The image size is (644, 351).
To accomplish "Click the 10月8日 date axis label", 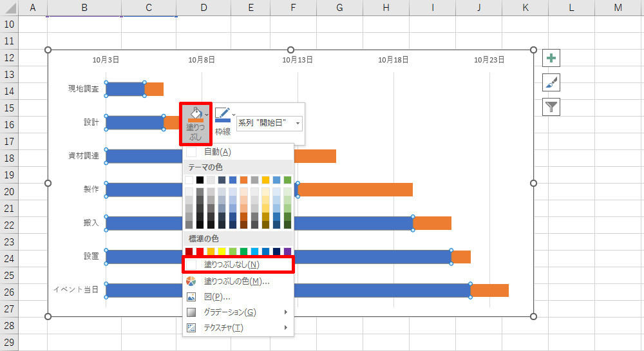I will pos(201,60).
